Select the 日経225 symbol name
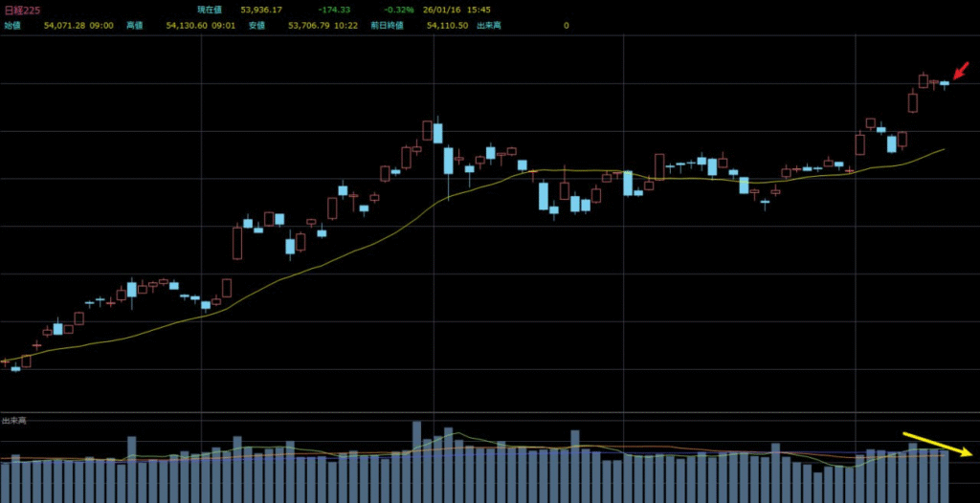This screenshot has height=503, width=980. [21, 9]
